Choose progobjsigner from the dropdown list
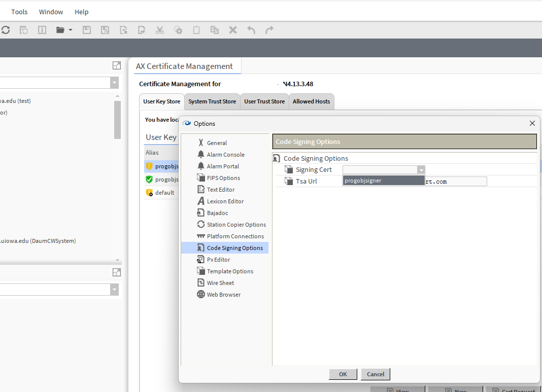 (383, 181)
